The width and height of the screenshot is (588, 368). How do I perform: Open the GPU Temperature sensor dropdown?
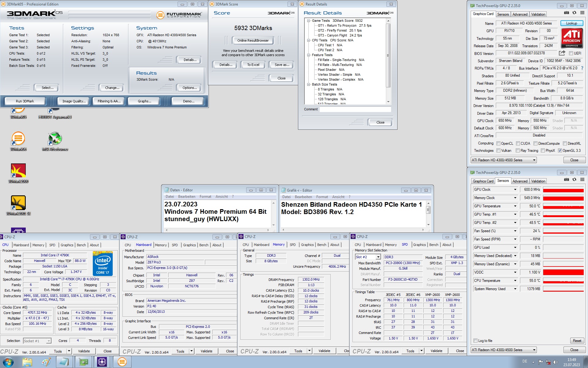click(515, 206)
